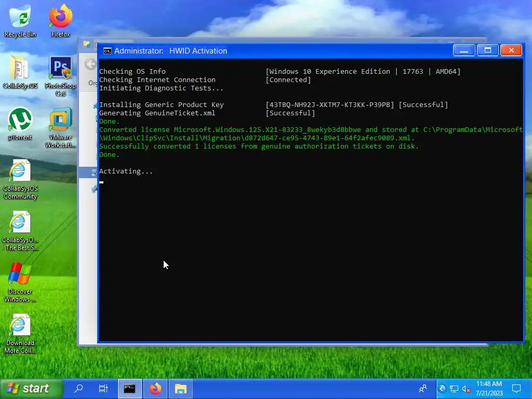532x399 pixels.
Task: Open CollabSysOS Community web shortcut
Action: coord(20,179)
